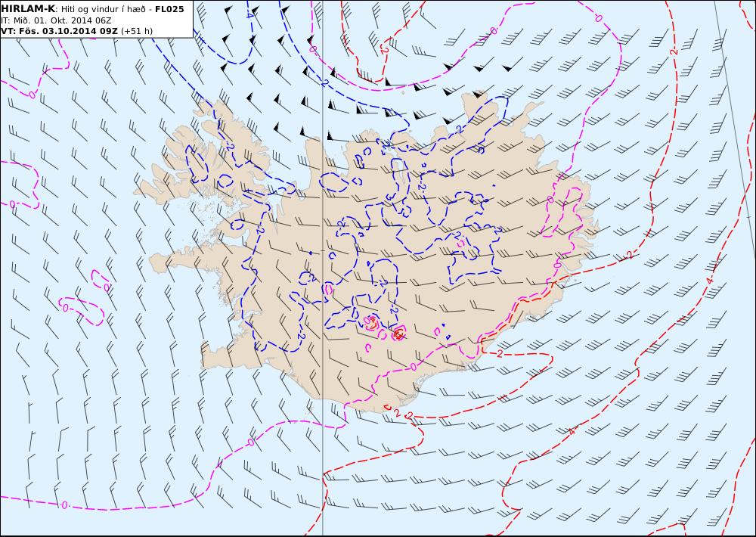Click the 'VT: Fös. 03.10.2014 09Z' valid time
The height and width of the screenshot is (537, 756).
[x=59, y=31]
